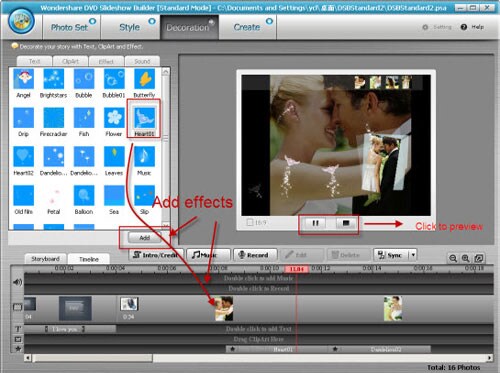Choose the Music note effect

click(x=144, y=157)
